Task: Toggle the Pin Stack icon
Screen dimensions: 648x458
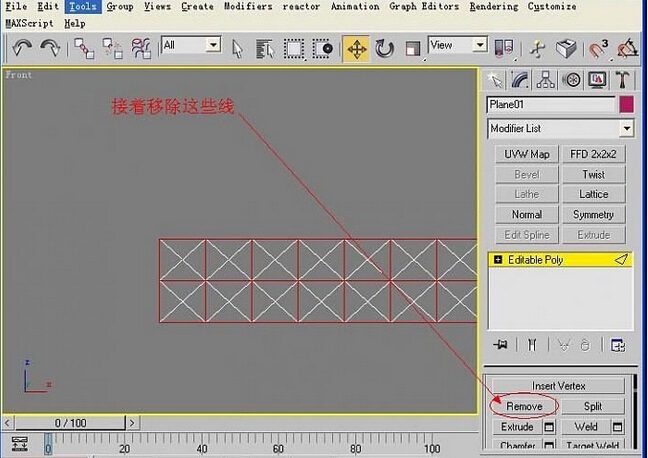Action: pos(500,344)
